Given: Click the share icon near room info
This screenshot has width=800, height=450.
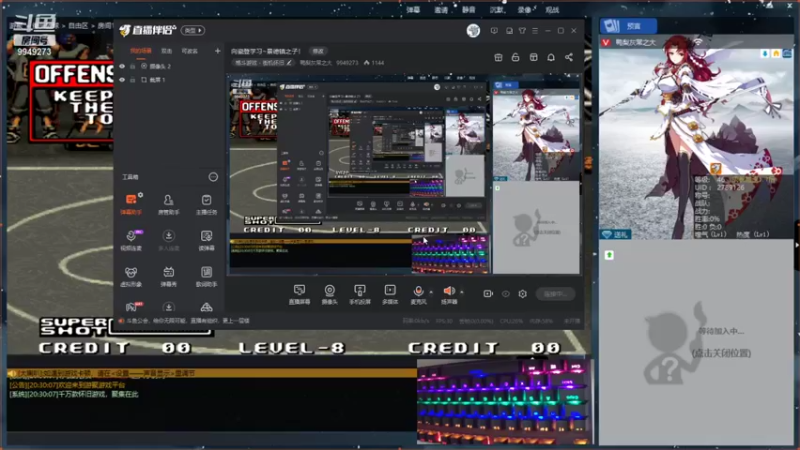Looking at the screenshot, I should 569,57.
